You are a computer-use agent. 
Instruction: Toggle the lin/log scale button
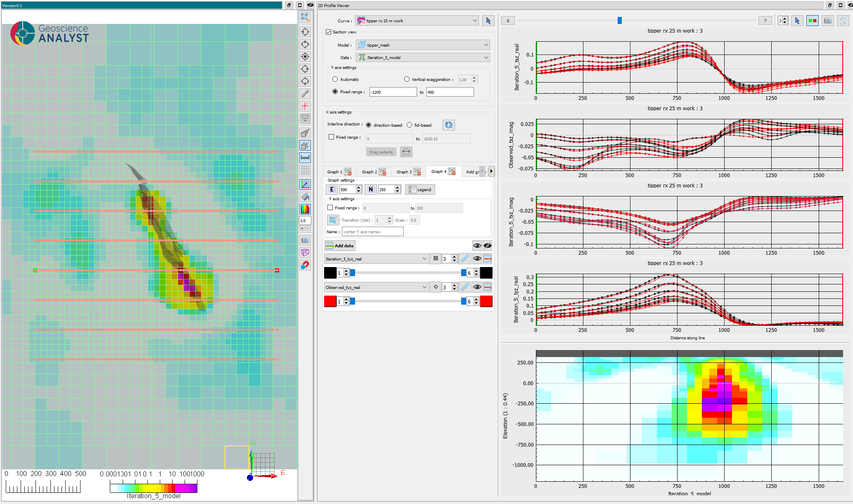pyautogui.click(x=333, y=220)
